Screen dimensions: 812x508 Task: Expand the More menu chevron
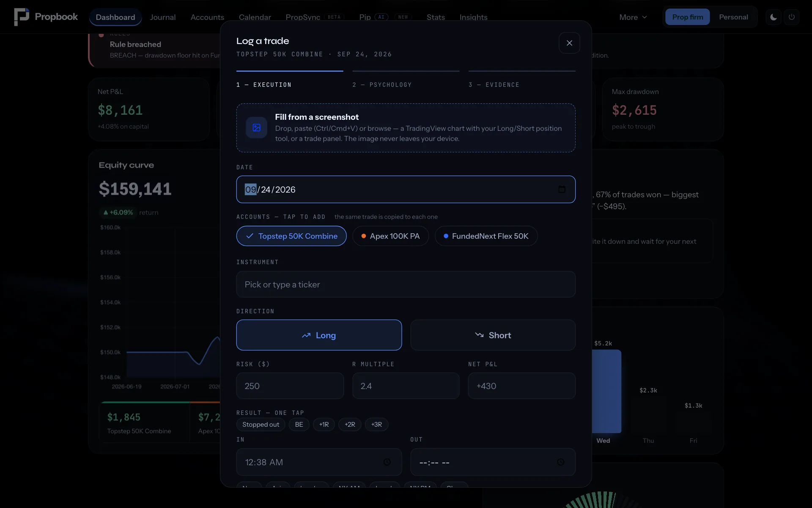[x=645, y=17]
